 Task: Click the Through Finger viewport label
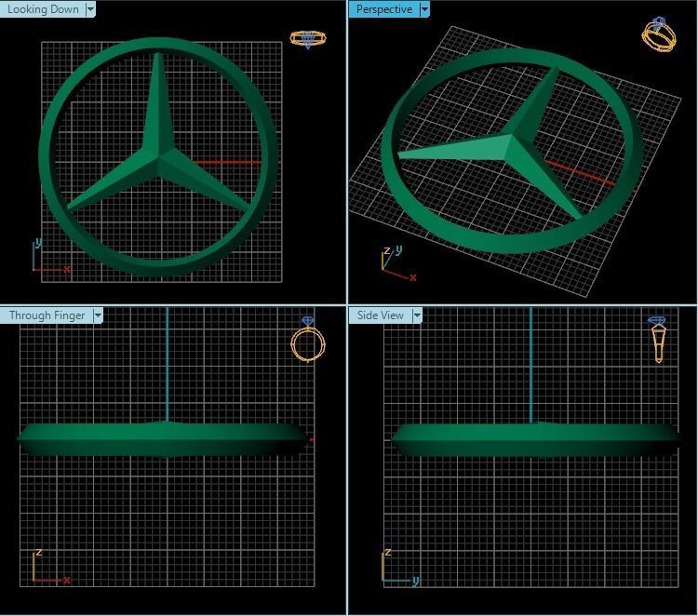tap(47, 315)
